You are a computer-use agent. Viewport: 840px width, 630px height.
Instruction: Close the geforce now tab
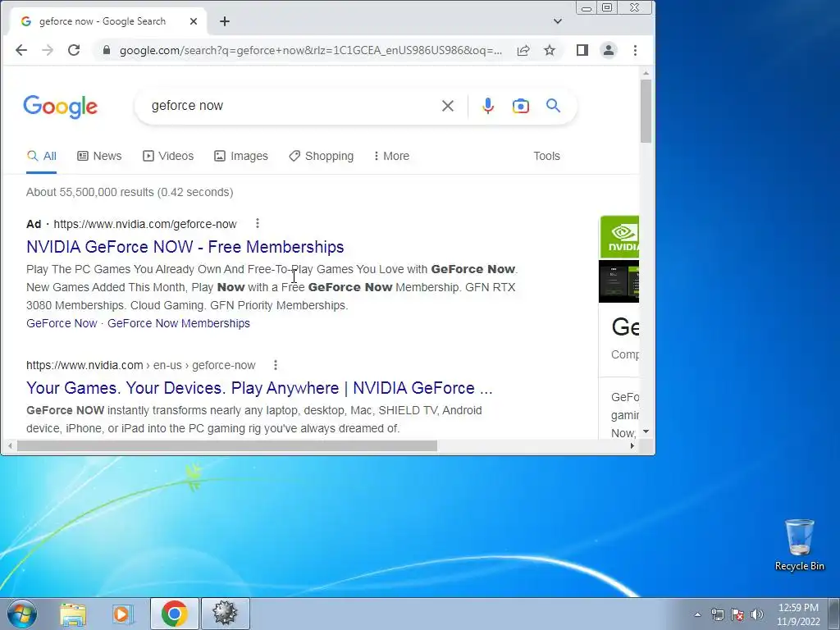point(194,21)
